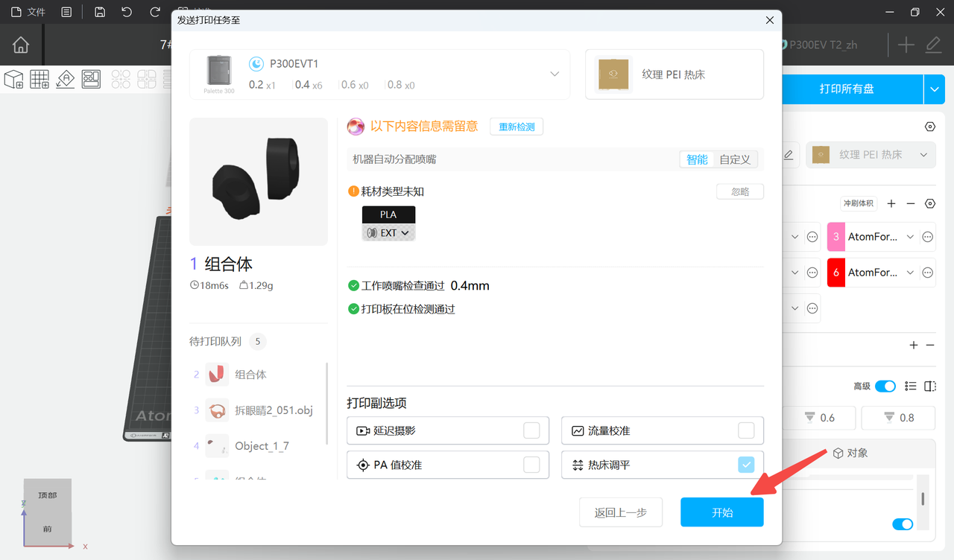Image resolution: width=954 pixels, height=560 pixels.
Task: Click the add model cube icon
Action: (13, 79)
